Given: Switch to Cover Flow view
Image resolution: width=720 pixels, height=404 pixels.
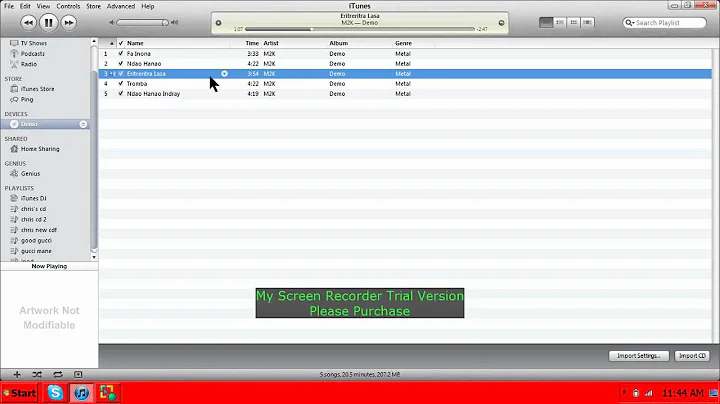Looking at the screenshot, I should pos(587,22).
